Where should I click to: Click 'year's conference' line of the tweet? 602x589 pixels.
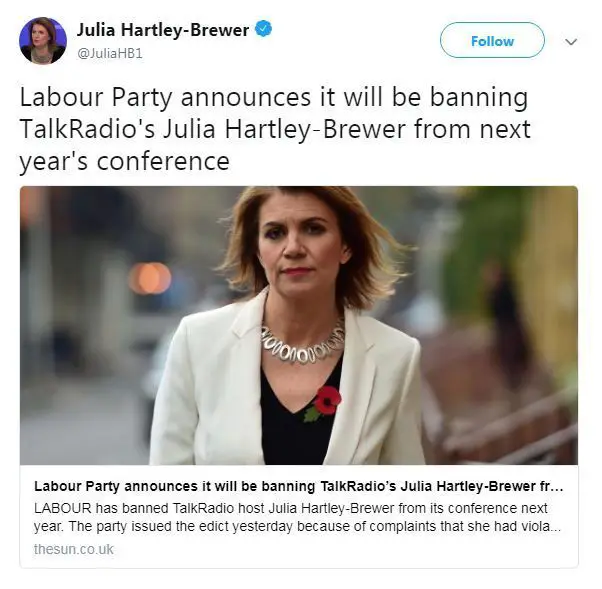(x=124, y=162)
